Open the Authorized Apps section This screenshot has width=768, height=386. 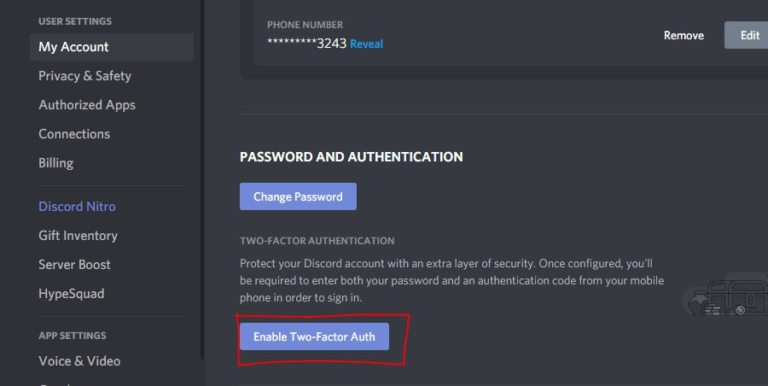point(87,105)
